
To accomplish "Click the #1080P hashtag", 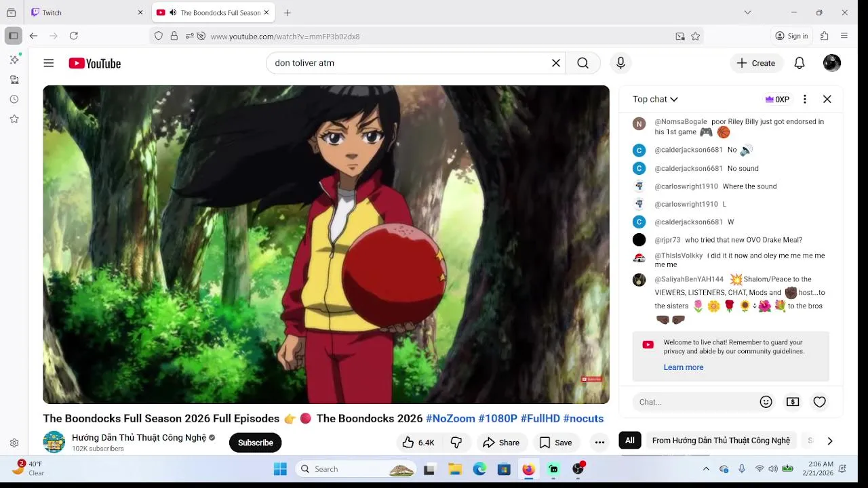I will coord(498,418).
